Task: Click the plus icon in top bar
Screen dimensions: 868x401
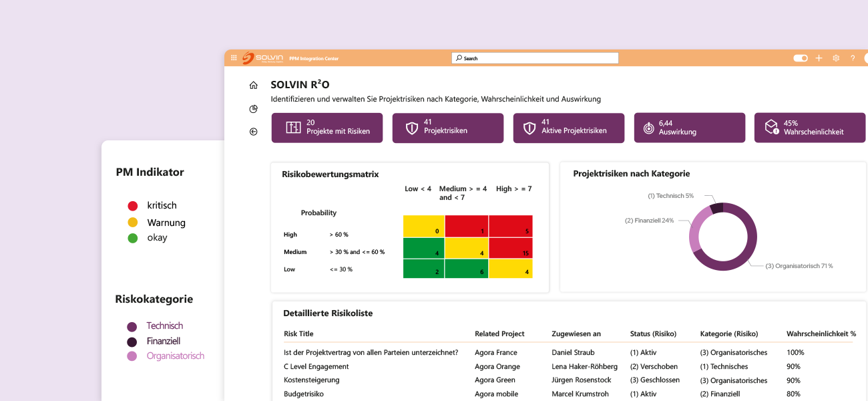Action: click(819, 58)
